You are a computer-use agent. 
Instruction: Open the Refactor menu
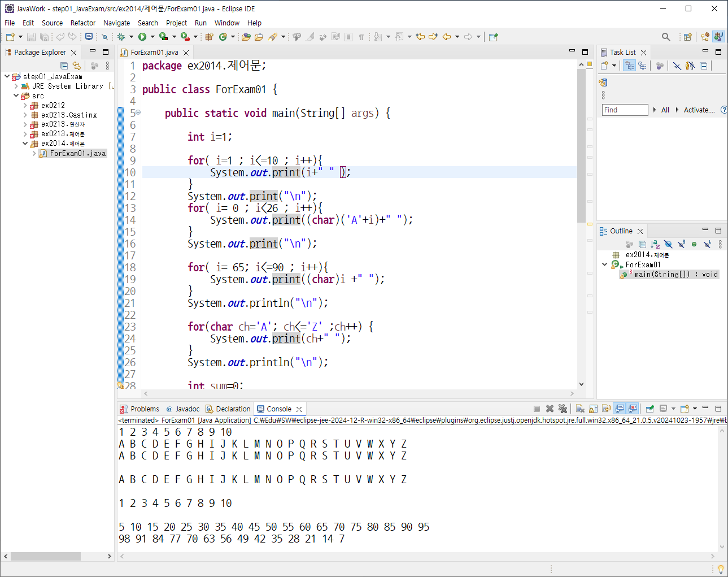[82, 23]
